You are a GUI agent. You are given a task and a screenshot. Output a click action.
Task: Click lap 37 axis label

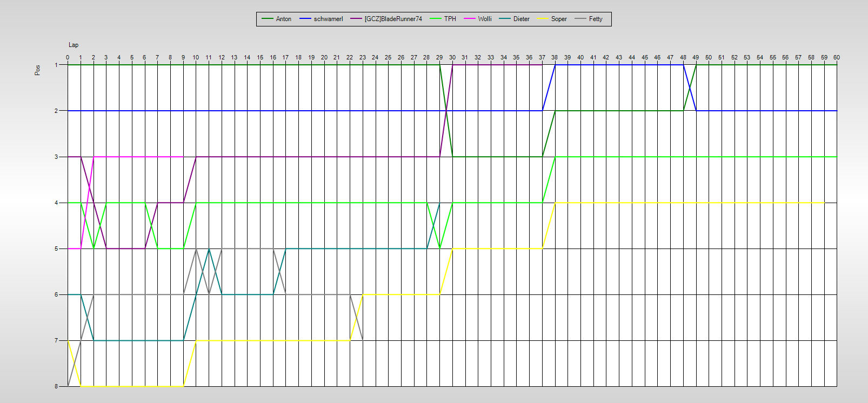coord(542,57)
